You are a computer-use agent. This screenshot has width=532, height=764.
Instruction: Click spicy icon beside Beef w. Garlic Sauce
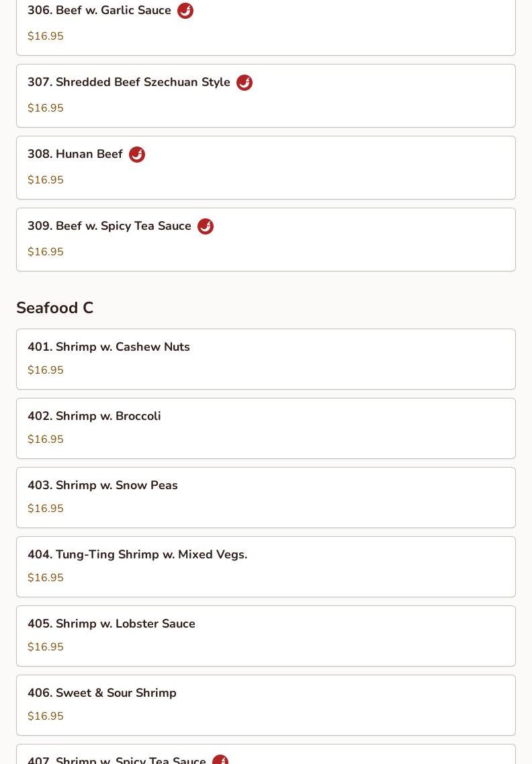pyautogui.click(x=185, y=10)
